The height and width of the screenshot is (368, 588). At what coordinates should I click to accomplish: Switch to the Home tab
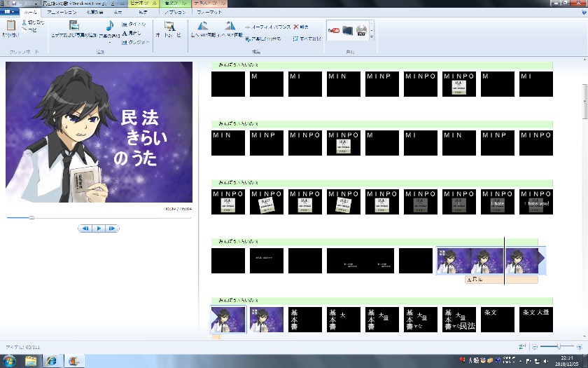pyautogui.click(x=30, y=12)
